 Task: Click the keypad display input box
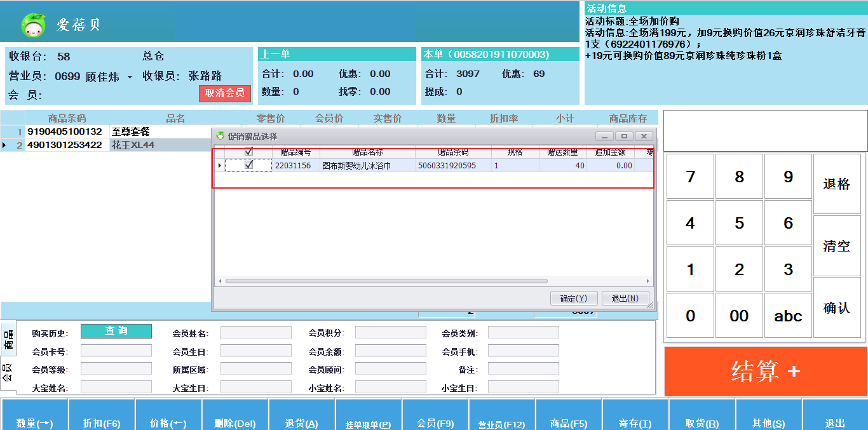[x=764, y=130]
